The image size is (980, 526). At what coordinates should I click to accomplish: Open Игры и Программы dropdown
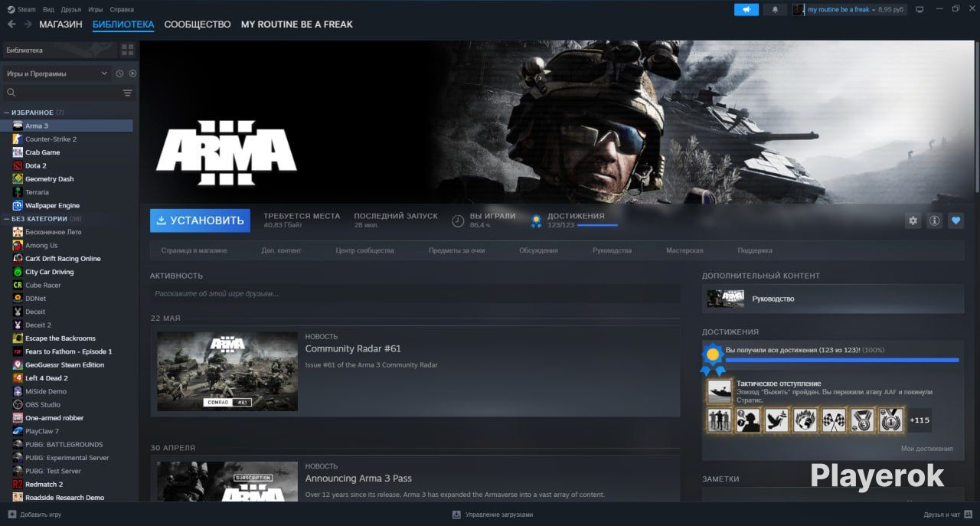pyautogui.click(x=57, y=74)
